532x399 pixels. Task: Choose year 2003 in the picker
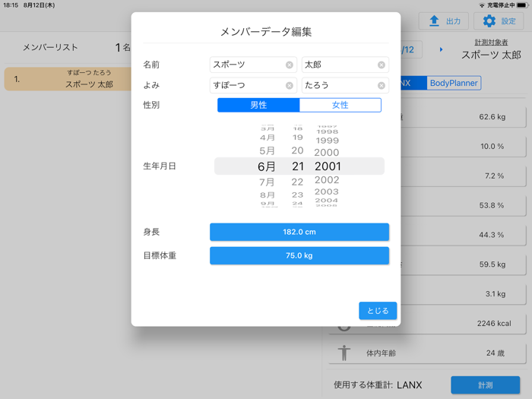click(327, 192)
